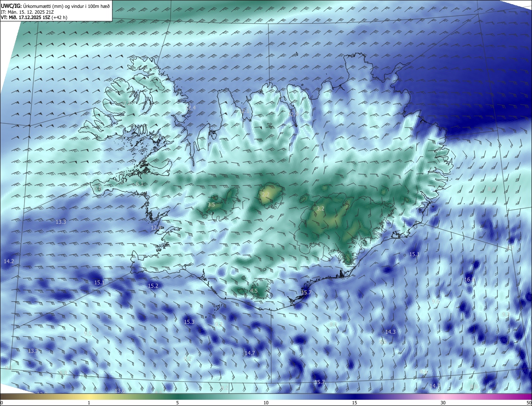
Task: Click the UWC/IG Úrkomumætti title line
Action: [x=55, y=6]
